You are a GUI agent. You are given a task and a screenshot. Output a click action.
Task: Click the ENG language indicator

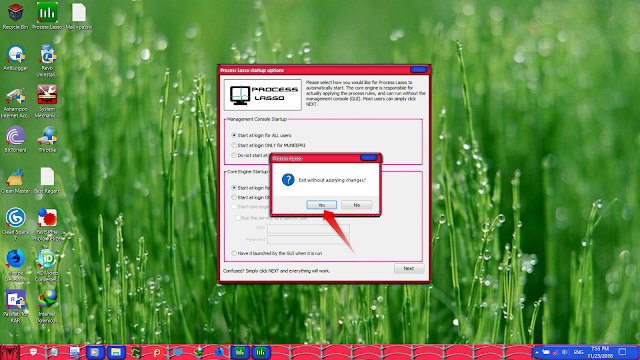pos(578,352)
